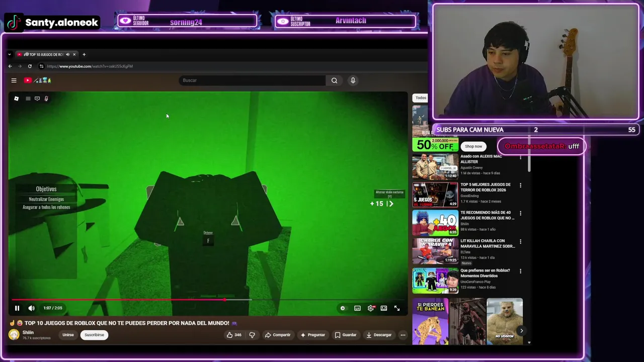Click the progress bar scrubber dot
Viewport: 644px width, 362px height.
[x=225, y=300]
